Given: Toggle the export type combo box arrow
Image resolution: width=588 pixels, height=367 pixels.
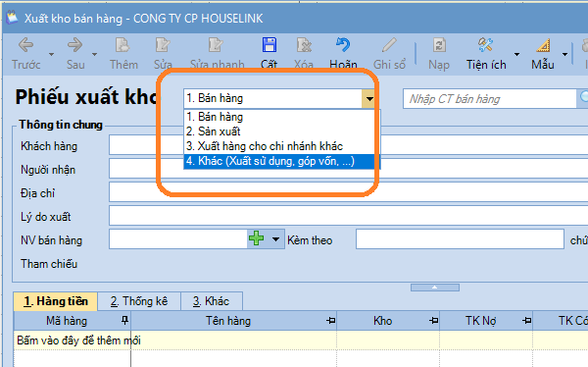Looking at the screenshot, I should pyautogui.click(x=369, y=99).
